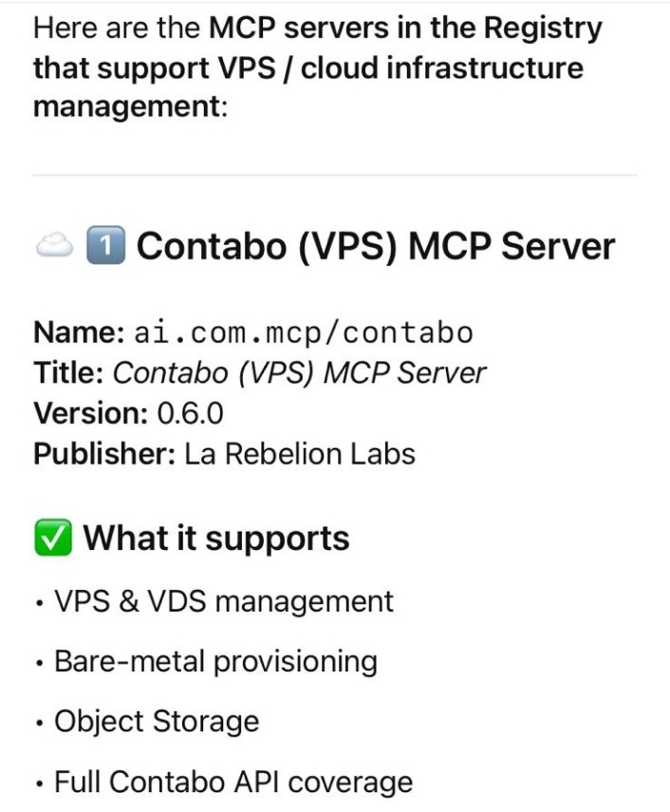Click the large Contabo (VPS) MCP Server heading
Viewport: 670px width, 812px height.
pos(376,247)
